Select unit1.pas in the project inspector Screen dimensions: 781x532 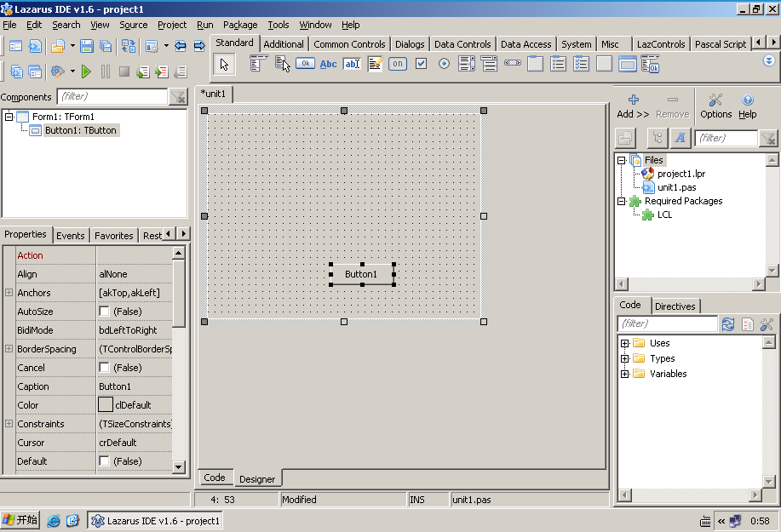point(676,187)
